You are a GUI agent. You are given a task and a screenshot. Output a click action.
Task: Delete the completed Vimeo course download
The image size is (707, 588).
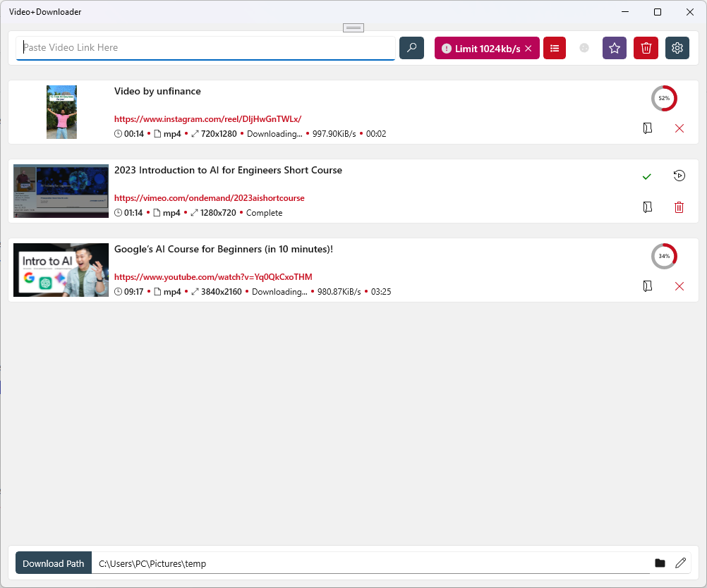point(679,207)
